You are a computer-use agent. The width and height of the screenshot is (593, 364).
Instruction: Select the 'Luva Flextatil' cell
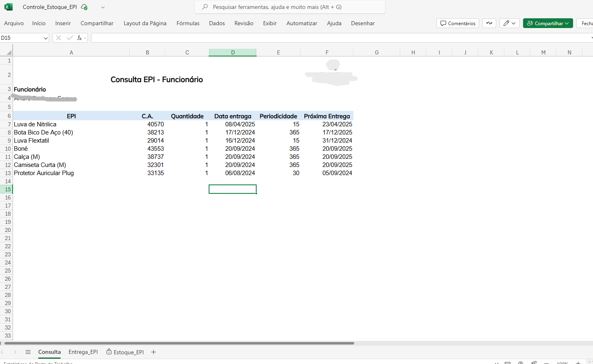(71, 141)
